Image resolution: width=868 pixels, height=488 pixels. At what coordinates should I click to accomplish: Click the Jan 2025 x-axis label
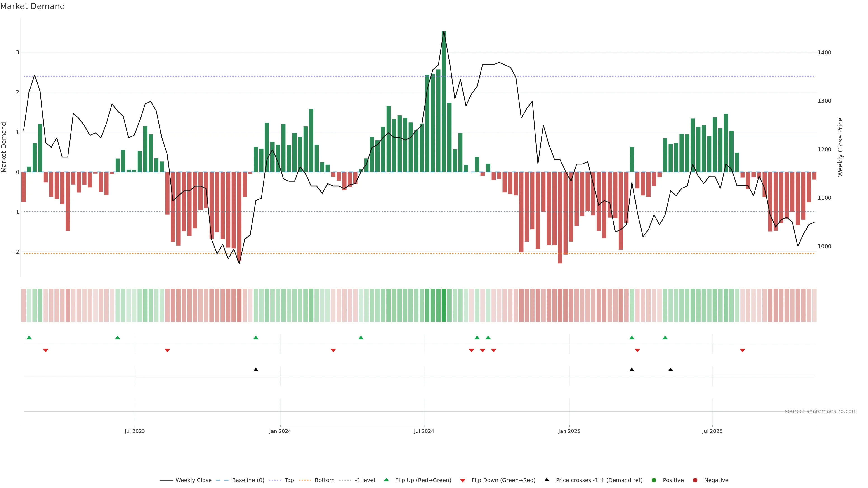click(x=569, y=431)
